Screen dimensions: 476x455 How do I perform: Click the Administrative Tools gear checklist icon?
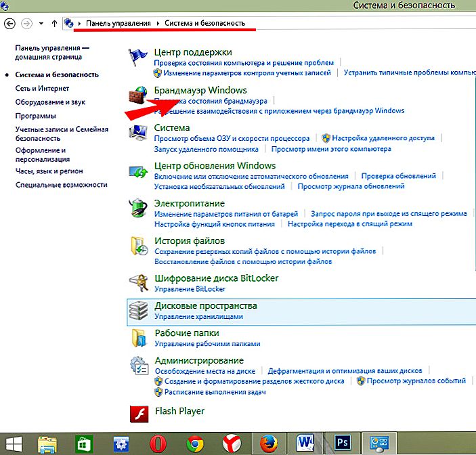(139, 366)
